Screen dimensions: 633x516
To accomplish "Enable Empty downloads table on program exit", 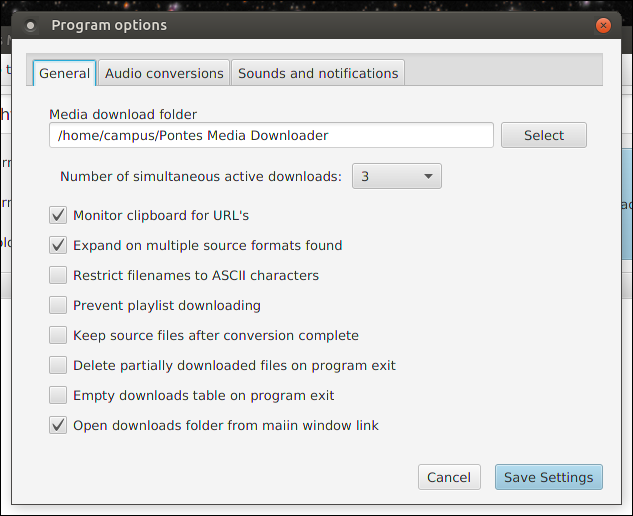I will [58, 395].
